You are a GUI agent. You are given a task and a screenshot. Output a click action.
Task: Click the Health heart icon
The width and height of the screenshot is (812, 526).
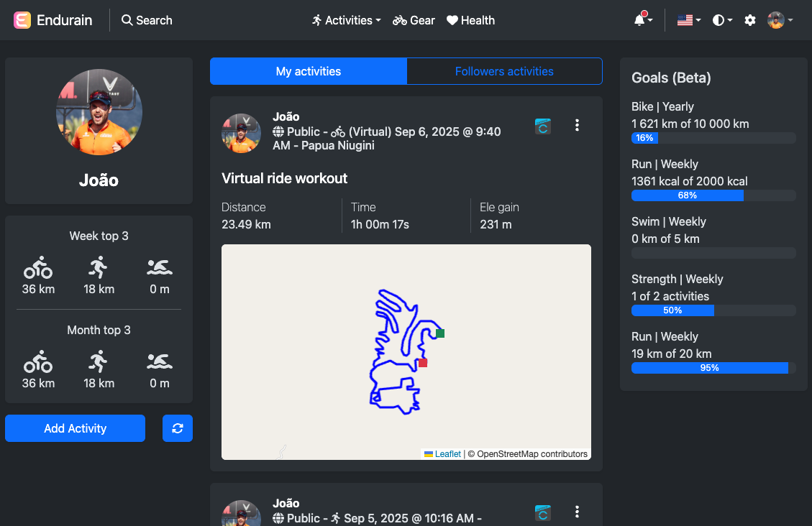(x=452, y=20)
